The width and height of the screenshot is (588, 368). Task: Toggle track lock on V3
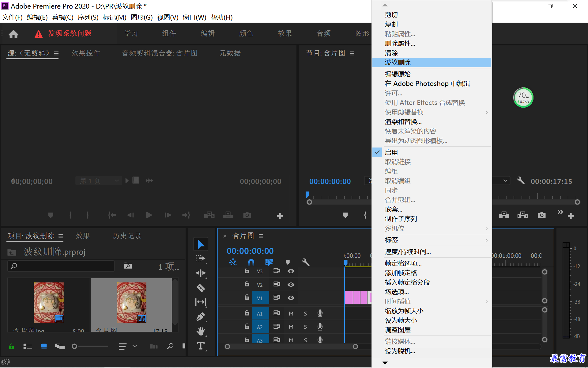tap(247, 271)
